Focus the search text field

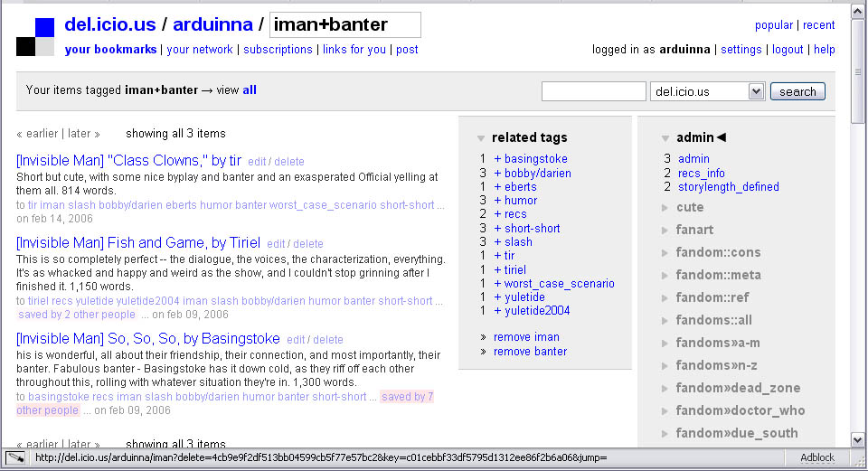593,91
